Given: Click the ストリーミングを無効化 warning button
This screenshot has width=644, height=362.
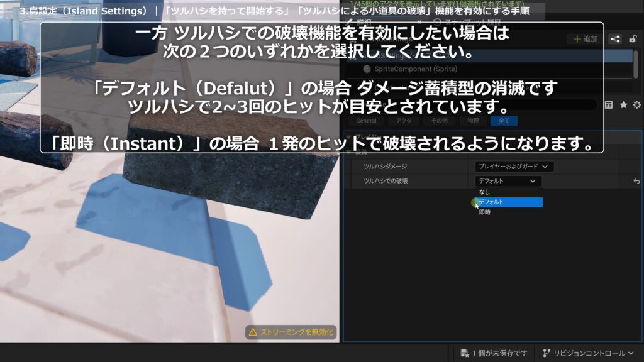Looking at the screenshot, I should [x=291, y=332].
